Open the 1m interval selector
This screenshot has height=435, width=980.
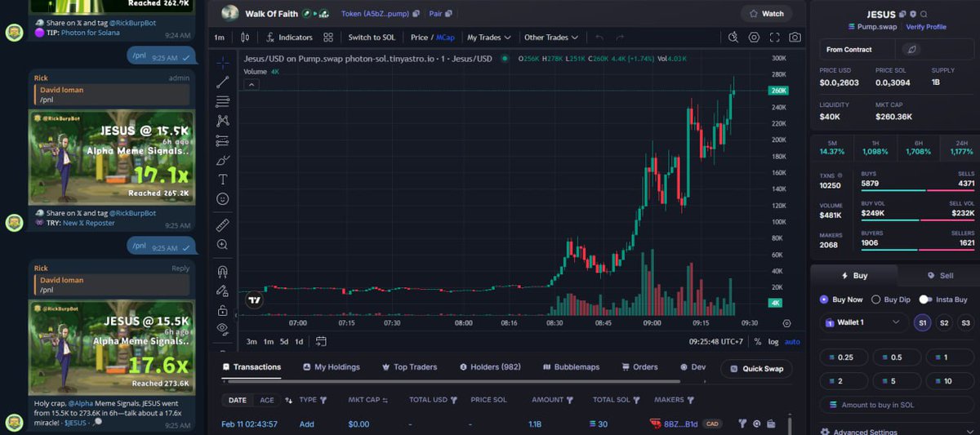pyautogui.click(x=220, y=38)
